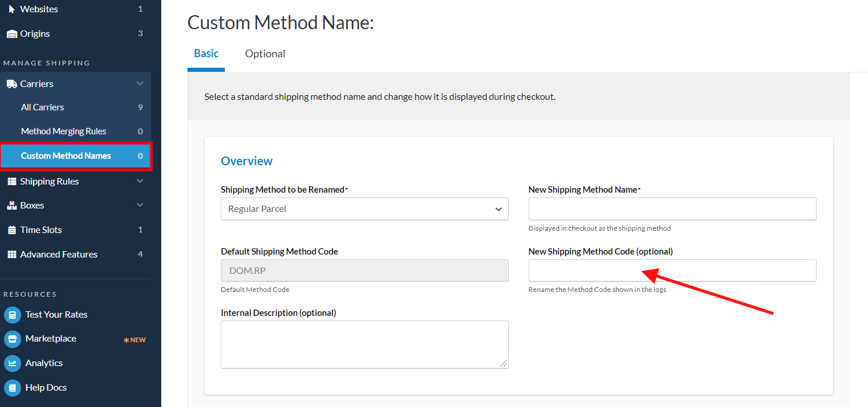868x407 pixels.
Task: Click the Carriers truck icon
Action: [x=12, y=84]
